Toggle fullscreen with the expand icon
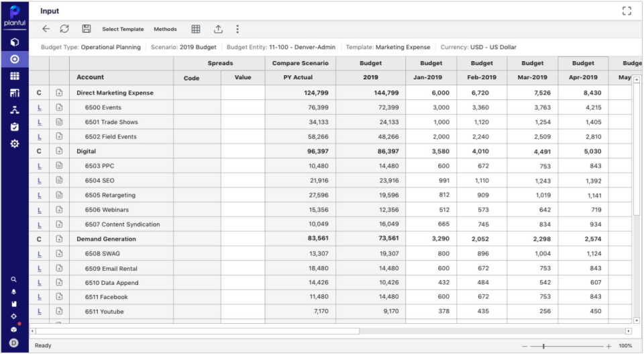The image size is (644, 354). [627, 11]
